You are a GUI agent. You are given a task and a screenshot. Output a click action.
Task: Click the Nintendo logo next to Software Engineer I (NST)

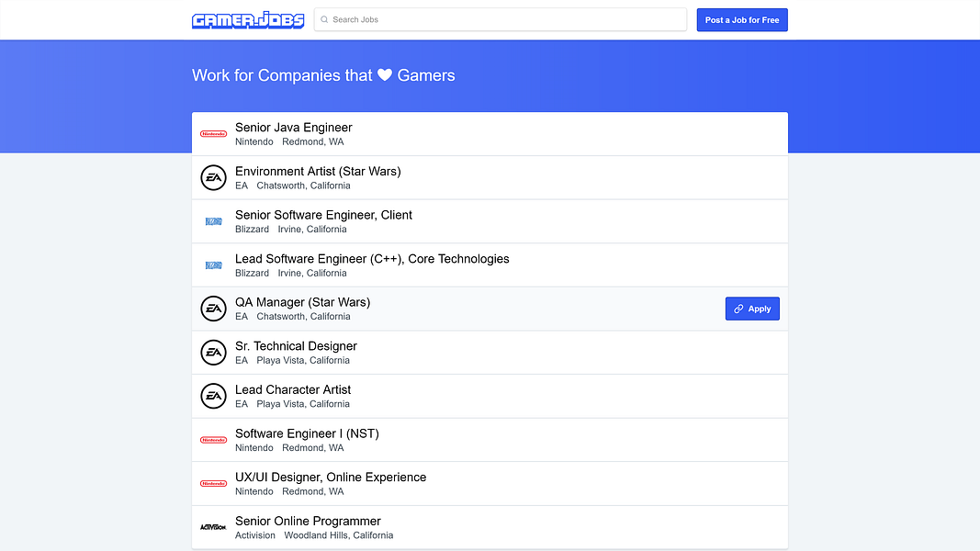[213, 439]
